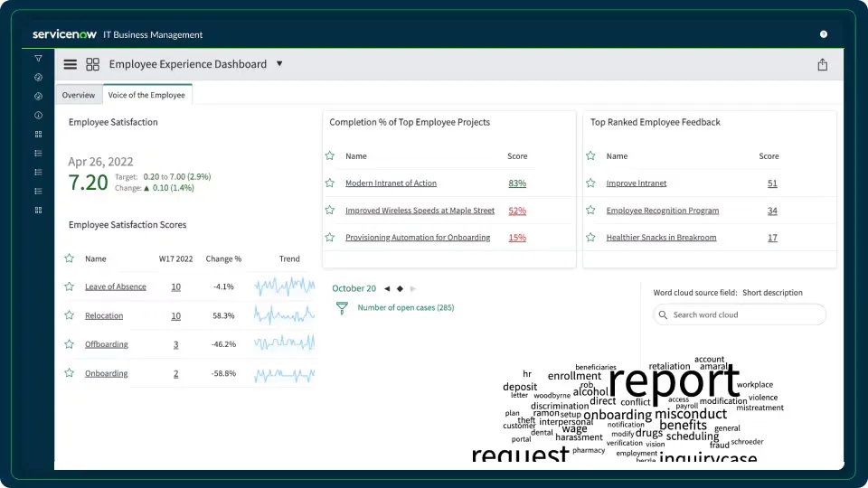This screenshot has height=488, width=868.
Task: Toggle favorite star for Modern Intranet of Action
Action: [x=330, y=183]
